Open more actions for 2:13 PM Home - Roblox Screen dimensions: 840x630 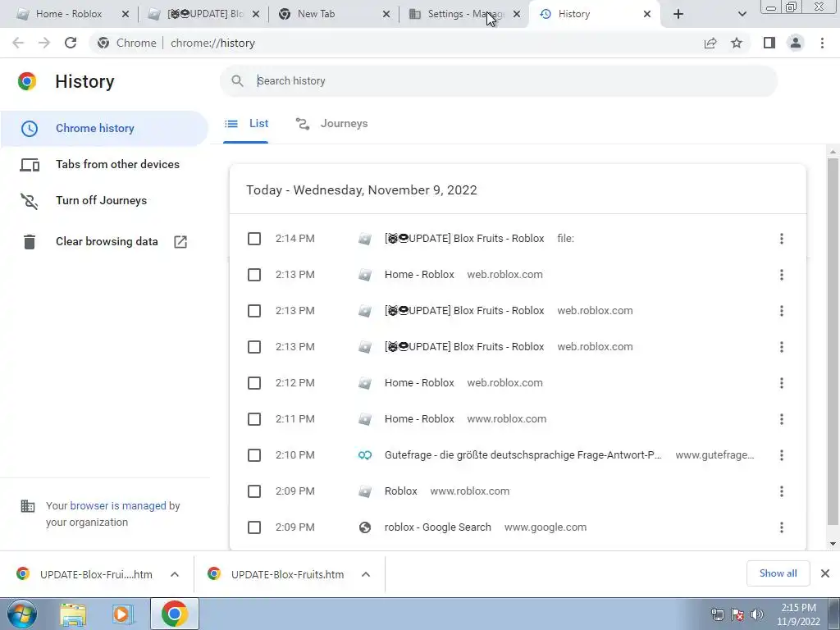pos(781,275)
